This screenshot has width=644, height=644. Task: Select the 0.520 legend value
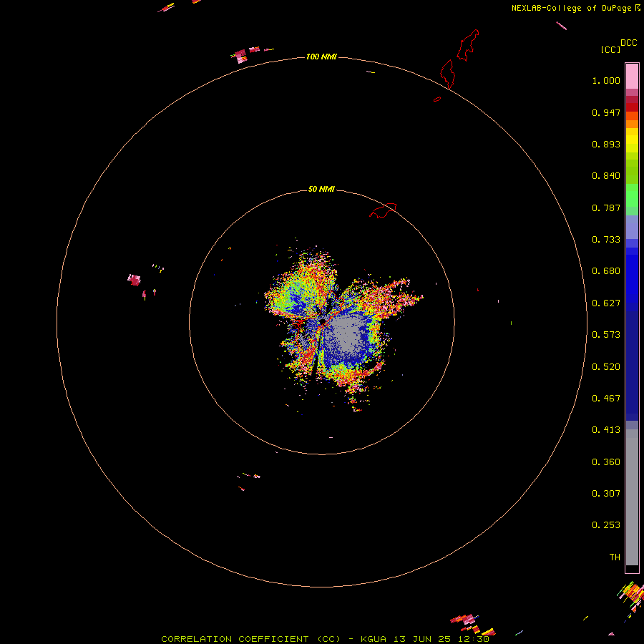[x=606, y=367]
